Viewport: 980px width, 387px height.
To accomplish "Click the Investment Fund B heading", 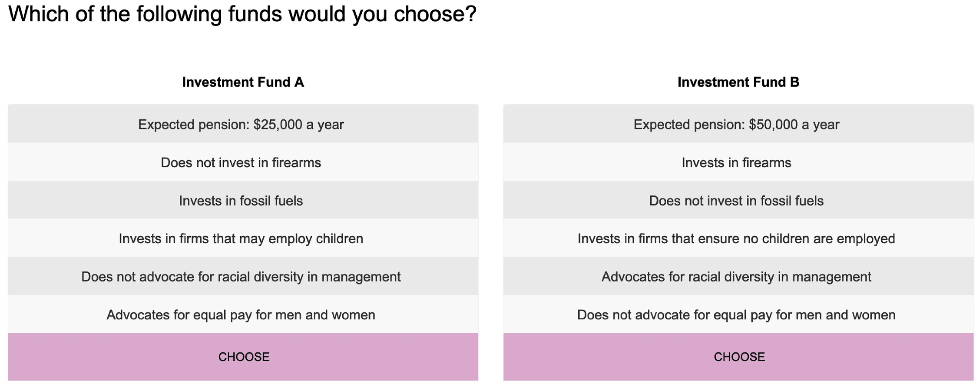I will 738,82.
